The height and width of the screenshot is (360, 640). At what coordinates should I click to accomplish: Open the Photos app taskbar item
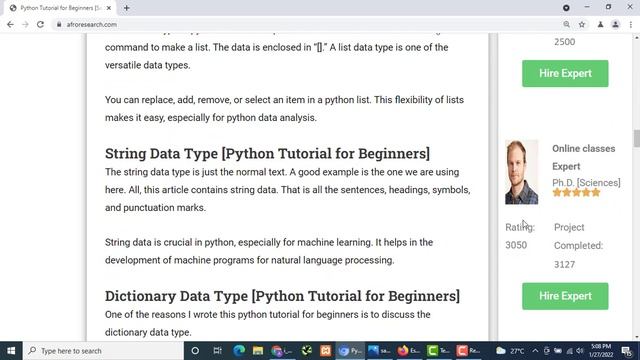pos(379,351)
